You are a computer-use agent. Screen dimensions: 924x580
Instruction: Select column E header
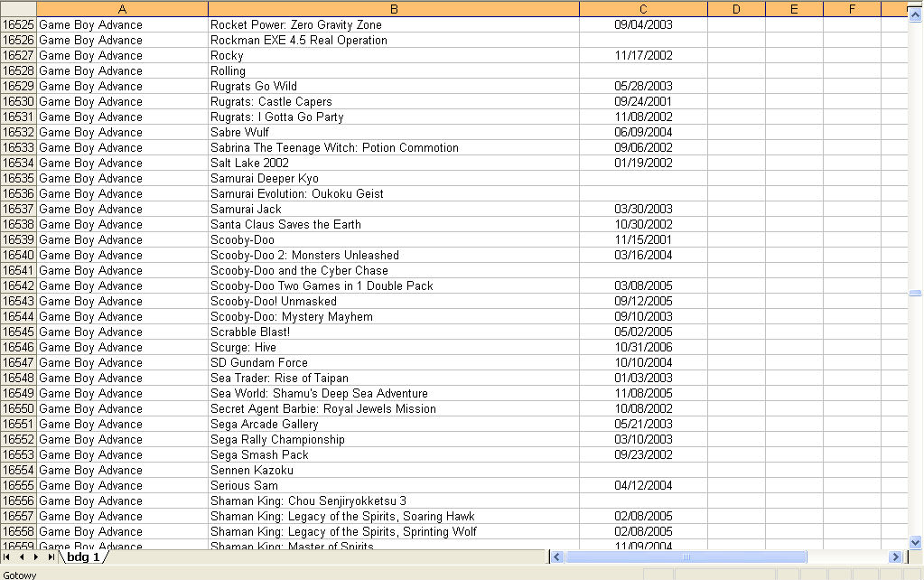(x=794, y=9)
